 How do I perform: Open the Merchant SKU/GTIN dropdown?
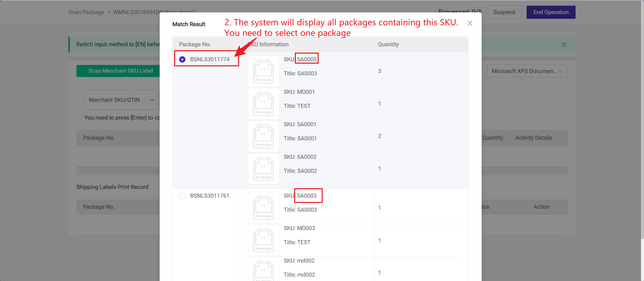click(122, 100)
